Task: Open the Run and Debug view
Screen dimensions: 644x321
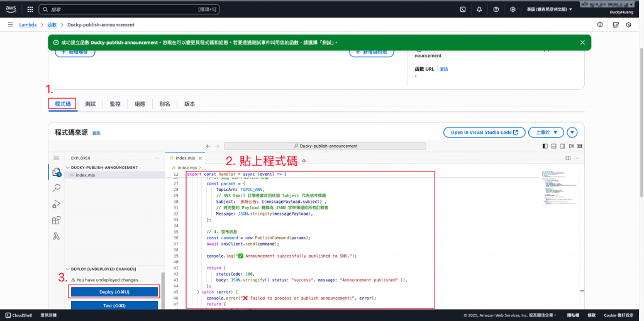Action: click(x=56, y=204)
